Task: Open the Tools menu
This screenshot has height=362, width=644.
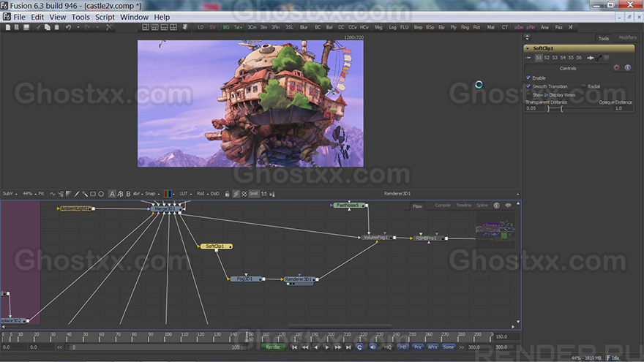Action: tap(80, 17)
